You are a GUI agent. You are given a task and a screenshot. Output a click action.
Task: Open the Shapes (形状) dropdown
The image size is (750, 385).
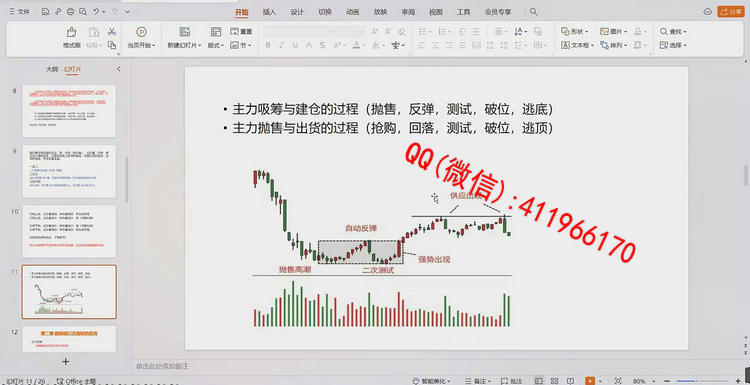574,32
